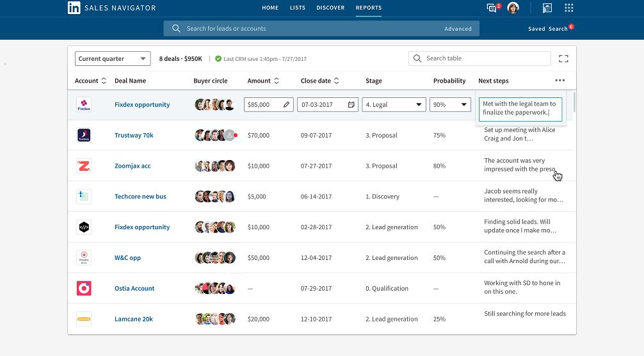Click the pencil edit icon for $85,000 amount
Image resolution: width=644 pixels, height=356 pixels.
click(286, 105)
